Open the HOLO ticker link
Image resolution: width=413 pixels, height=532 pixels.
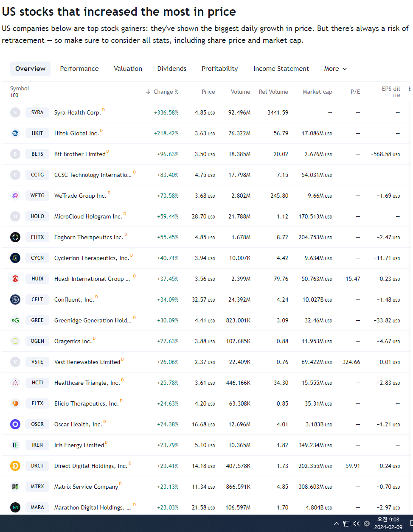37,216
